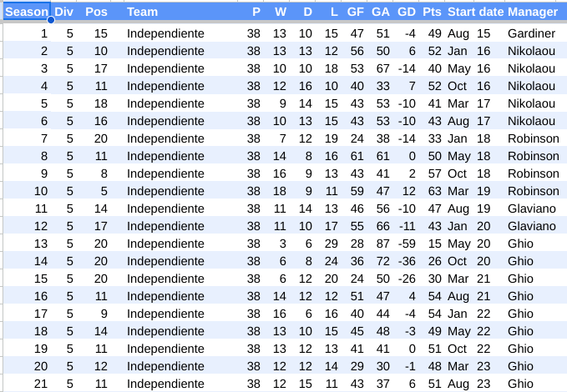Click the Manager column header
567x392 pixels.
click(532, 12)
